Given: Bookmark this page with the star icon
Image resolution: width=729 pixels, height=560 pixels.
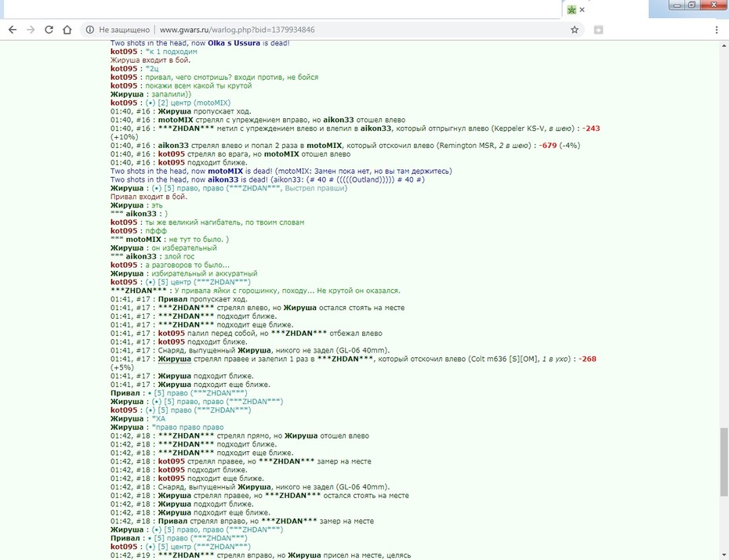Looking at the screenshot, I should [x=575, y=30].
